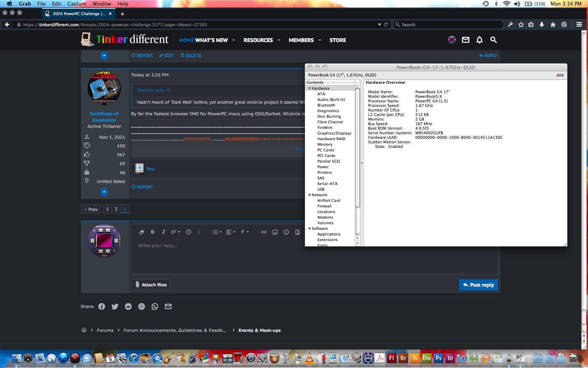Open a new browser tab with plus
Screen dimensions: 588x368
(x=122, y=14)
